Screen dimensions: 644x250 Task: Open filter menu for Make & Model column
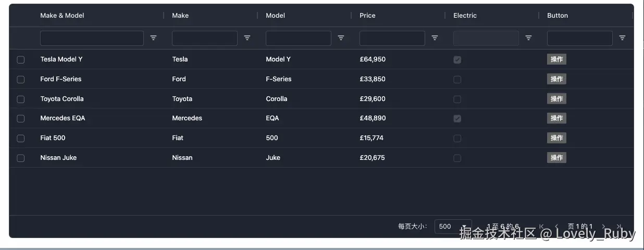pyautogui.click(x=153, y=38)
